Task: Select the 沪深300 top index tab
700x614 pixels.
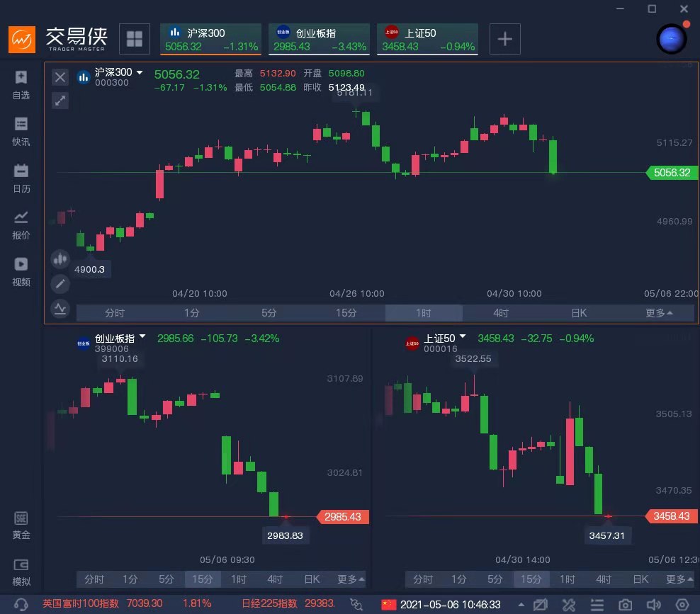Action: click(210, 39)
